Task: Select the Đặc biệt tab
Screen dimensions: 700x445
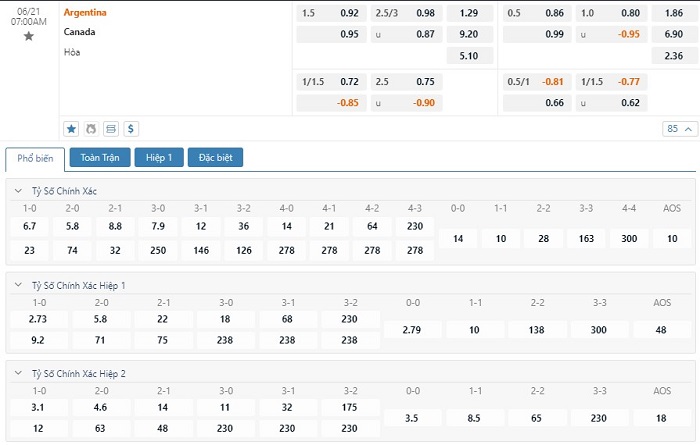Action: click(215, 158)
